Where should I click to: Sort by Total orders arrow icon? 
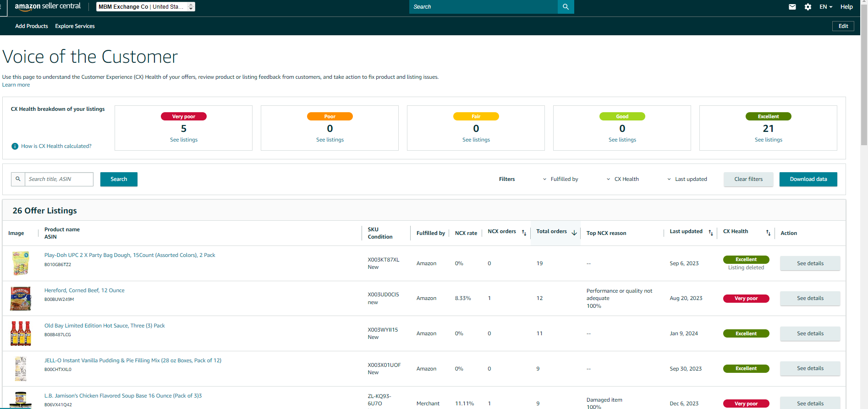[574, 233]
